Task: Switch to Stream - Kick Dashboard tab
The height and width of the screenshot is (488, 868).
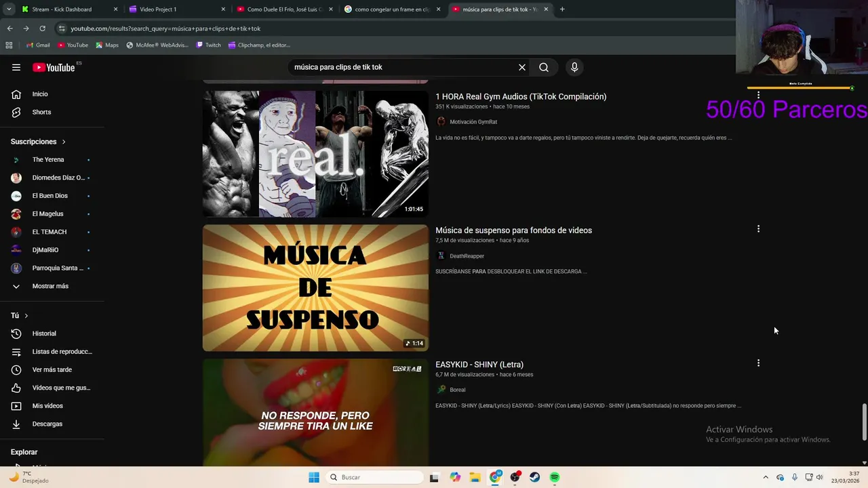Action: coord(68,9)
